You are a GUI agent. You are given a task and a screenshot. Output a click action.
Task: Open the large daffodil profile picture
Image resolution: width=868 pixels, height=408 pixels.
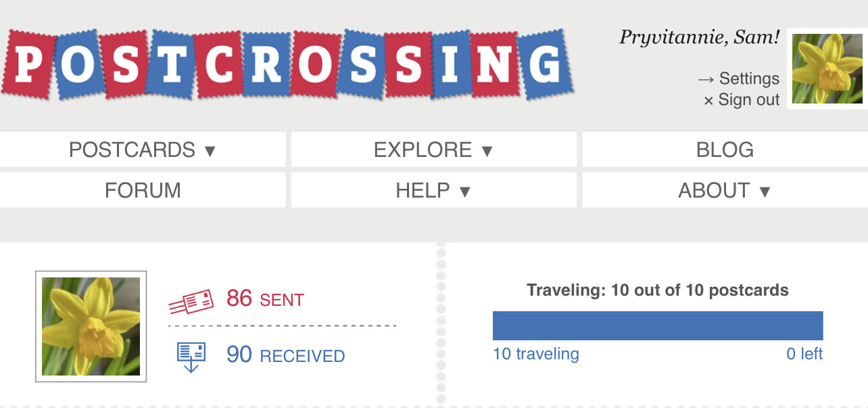pyautogui.click(x=91, y=326)
